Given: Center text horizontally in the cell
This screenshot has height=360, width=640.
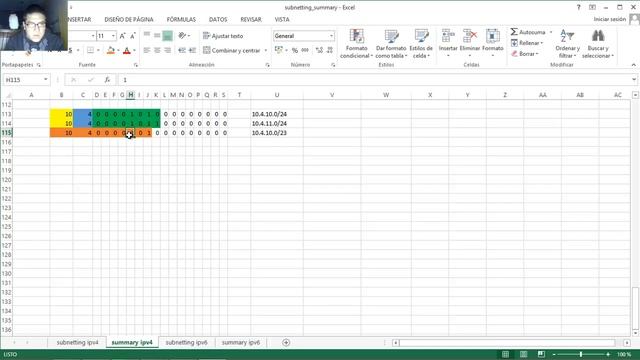Looking at the screenshot, I should 157,50.
